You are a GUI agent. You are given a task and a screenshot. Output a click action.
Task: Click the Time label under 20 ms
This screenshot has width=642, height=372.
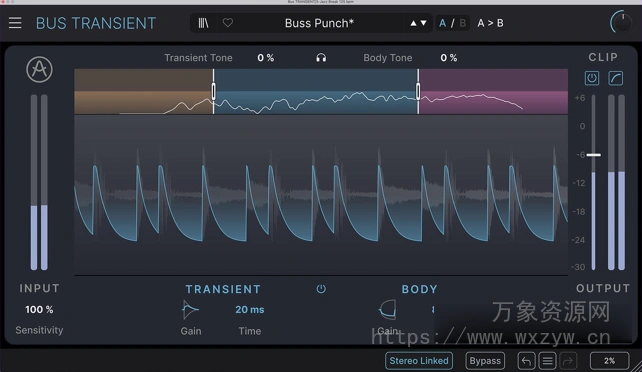[x=250, y=331]
